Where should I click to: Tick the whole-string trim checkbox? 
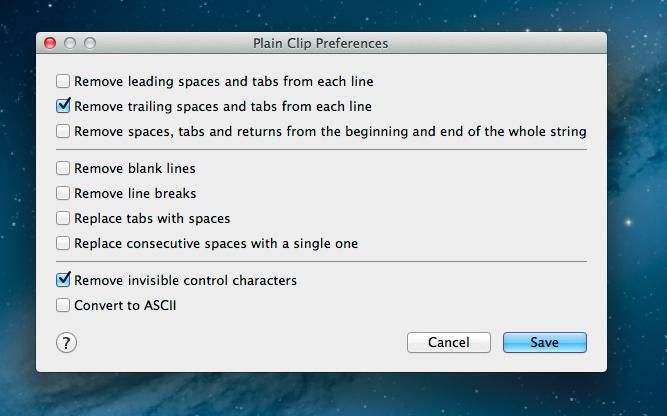click(x=64, y=131)
